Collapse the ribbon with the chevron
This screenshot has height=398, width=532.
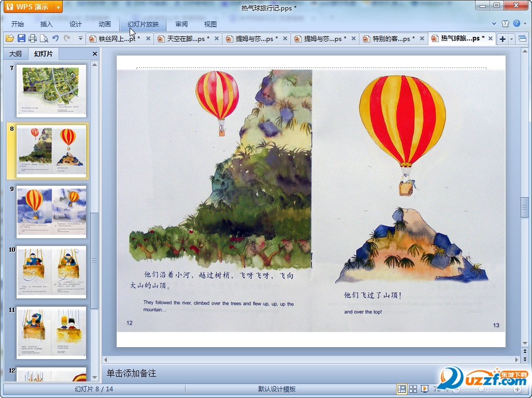coord(494,23)
